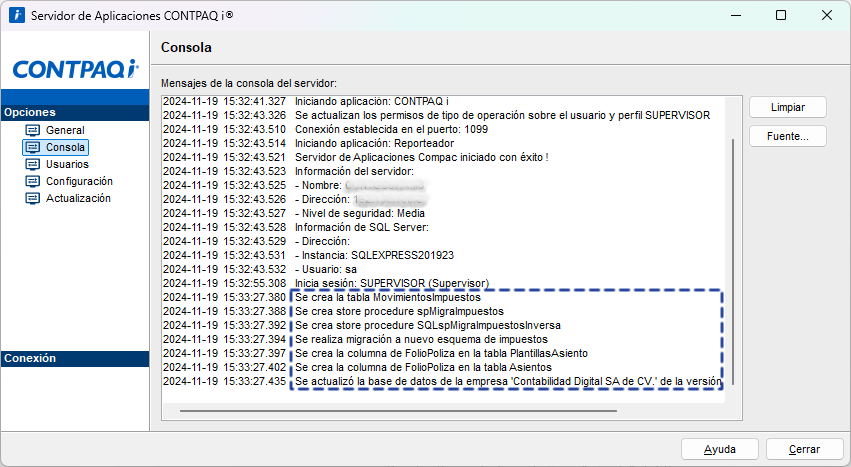Click the CONTPAQ i title bar app icon
Screen dimensions: 851x467
pyautogui.click(x=17, y=15)
